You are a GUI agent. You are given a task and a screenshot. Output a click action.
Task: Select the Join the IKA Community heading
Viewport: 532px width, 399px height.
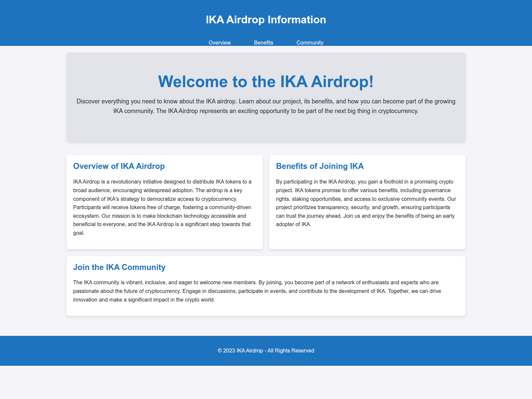pos(119,267)
